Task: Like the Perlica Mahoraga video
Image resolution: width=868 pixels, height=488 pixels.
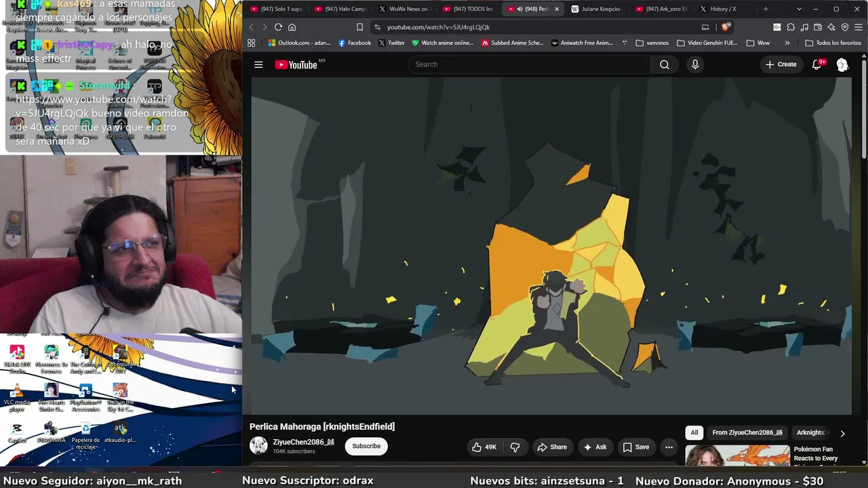Action: click(x=484, y=447)
